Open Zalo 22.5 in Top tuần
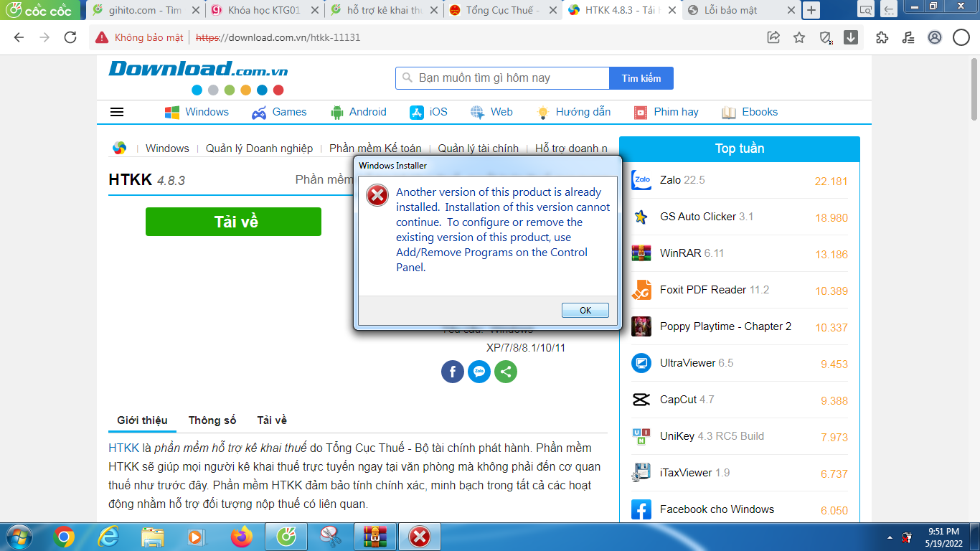This screenshot has width=980, height=551. point(682,180)
